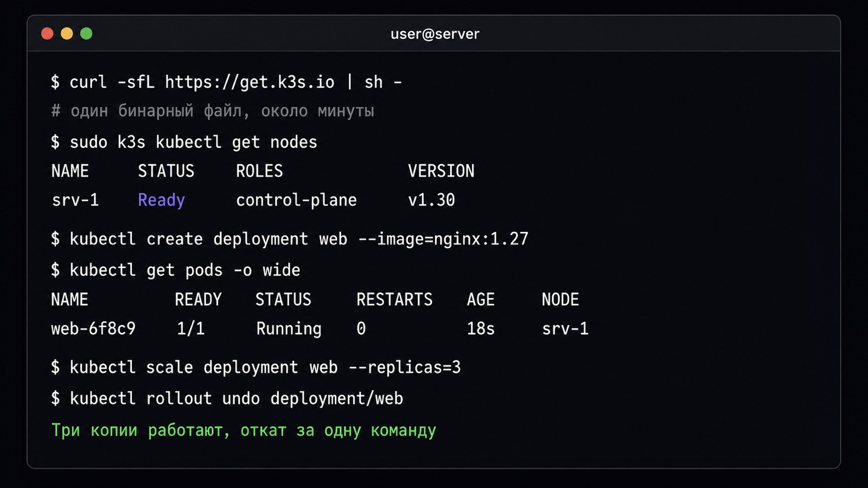This screenshot has width=868, height=488.
Task: Click the web-6f8c9 pod name
Action: pos(93,329)
